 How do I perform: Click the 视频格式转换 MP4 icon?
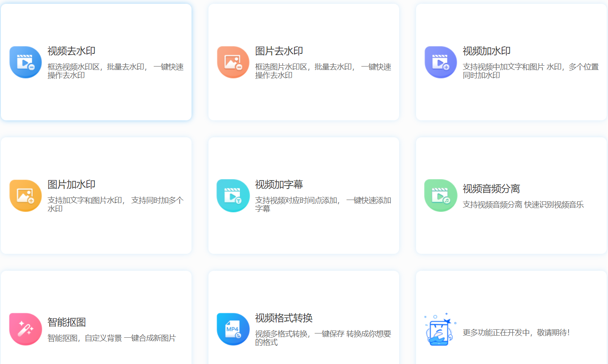point(233,329)
